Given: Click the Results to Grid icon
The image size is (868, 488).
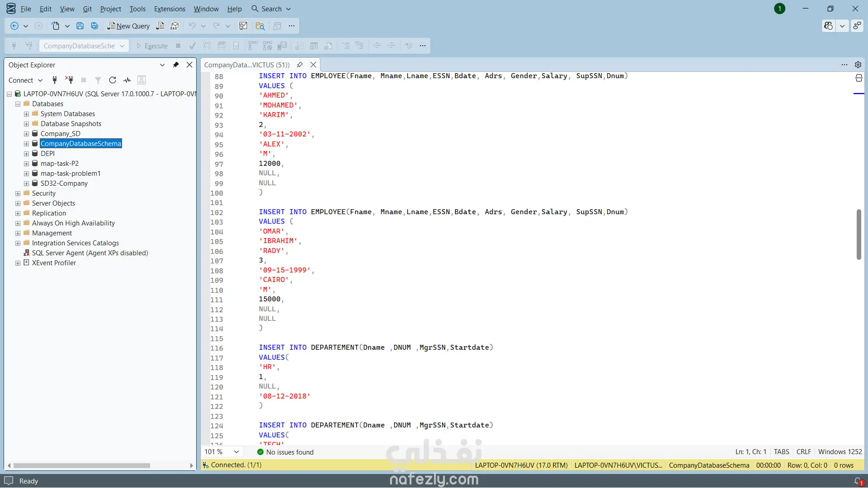Looking at the screenshot, I should tap(314, 46).
